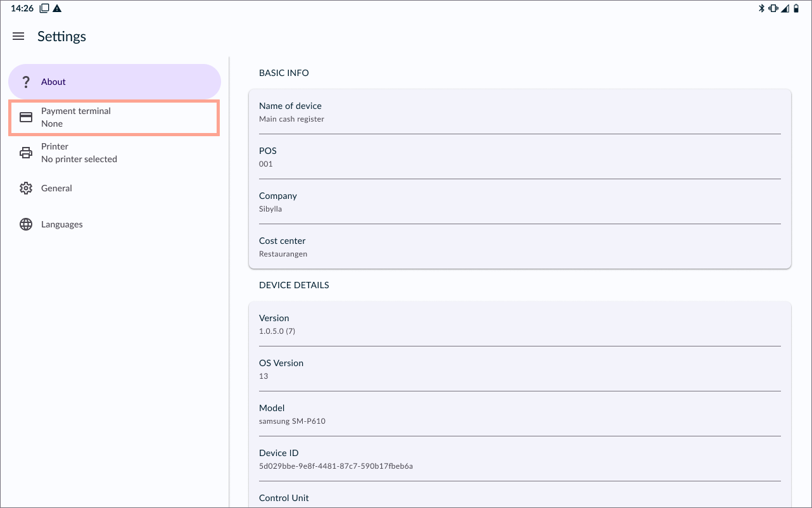Select the About settings section
The width and height of the screenshot is (812, 508).
[115, 82]
